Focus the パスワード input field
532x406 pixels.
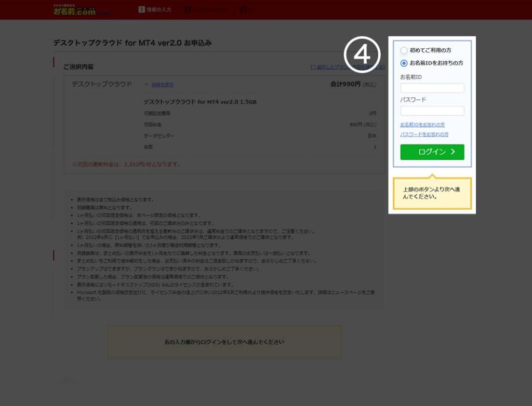[x=432, y=111]
